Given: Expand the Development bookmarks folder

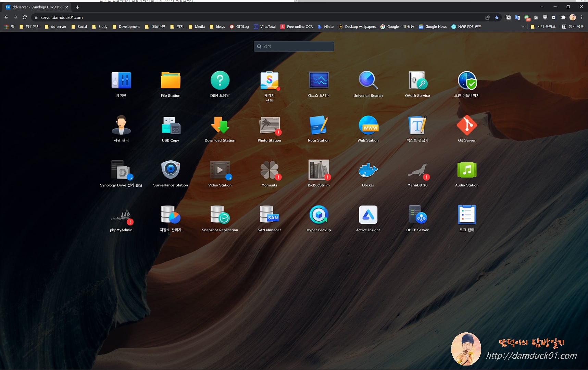Looking at the screenshot, I should pyautogui.click(x=127, y=26).
